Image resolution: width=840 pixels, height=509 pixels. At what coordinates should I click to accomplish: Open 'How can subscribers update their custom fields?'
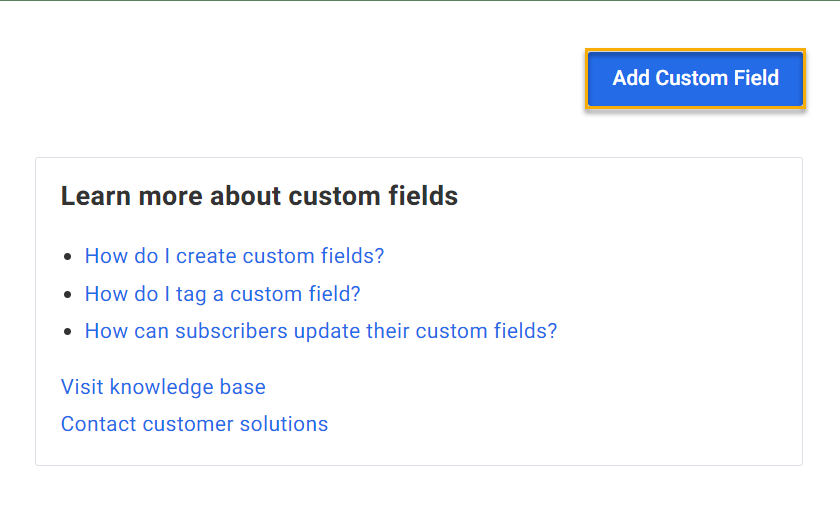[320, 331]
